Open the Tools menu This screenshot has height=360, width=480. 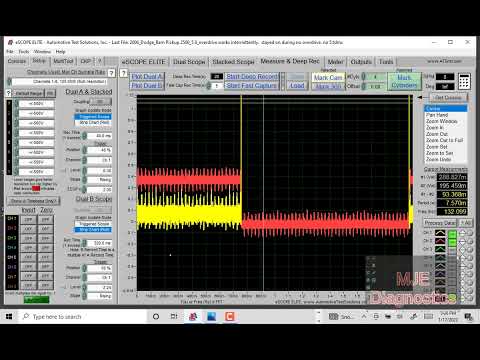coord(24,52)
